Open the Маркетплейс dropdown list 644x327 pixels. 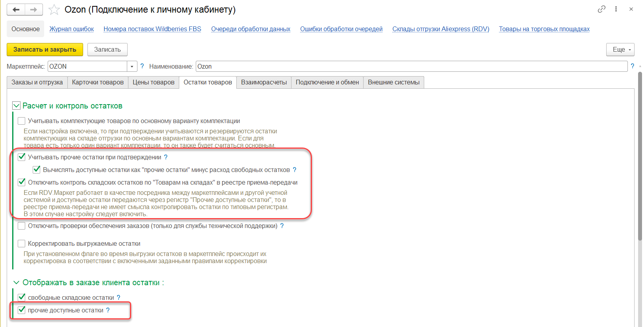point(132,66)
